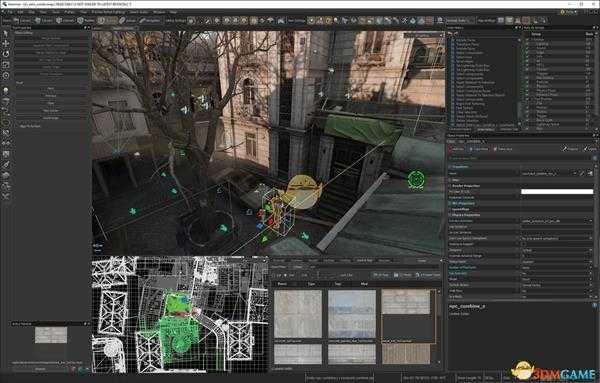Toggle visibility checkbox of first auto vis group
600x383 pixels.
coord(527,39)
